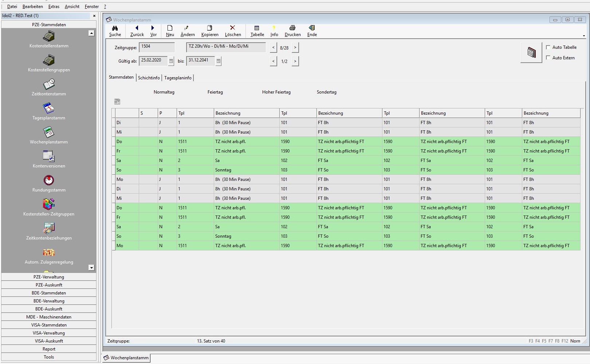Click the Tabelle toolbar icon

tap(257, 28)
